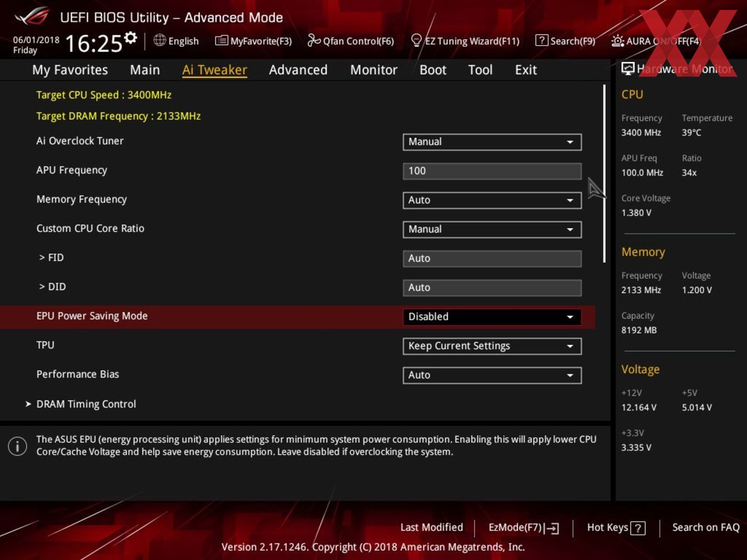Click the ROG logo in the header
This screenshot has height=560, width=747.
(x=32, y=16)
